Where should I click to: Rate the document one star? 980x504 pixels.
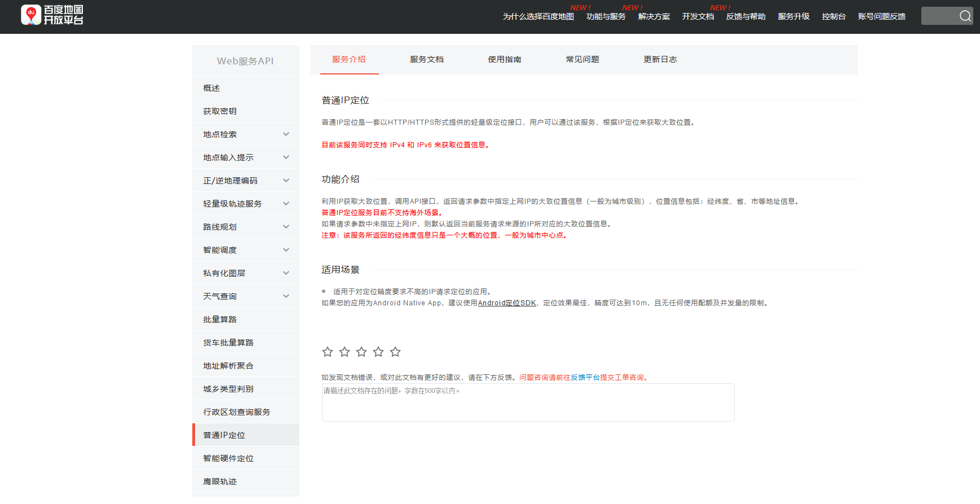pyautogui.click(x=328, y=352)
